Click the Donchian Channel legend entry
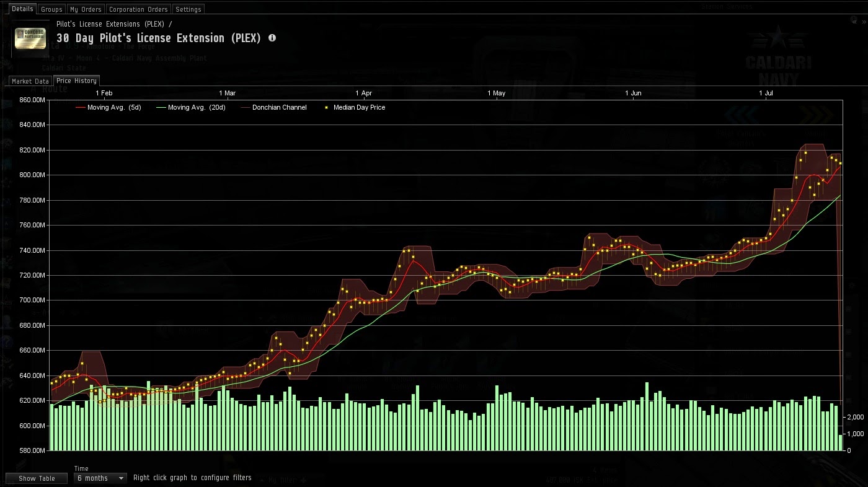This screenshot has height=487, width=868. click(273, 107)
